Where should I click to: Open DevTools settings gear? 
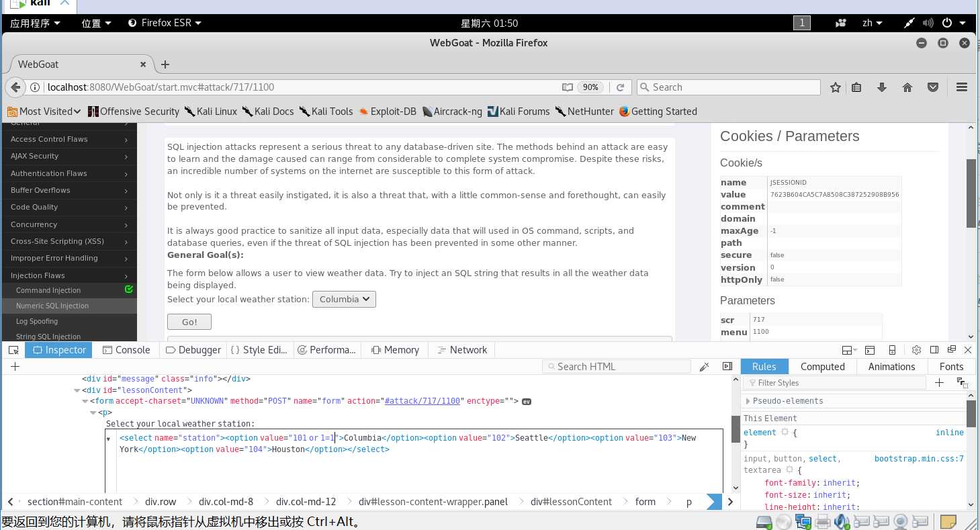[916, 350]
